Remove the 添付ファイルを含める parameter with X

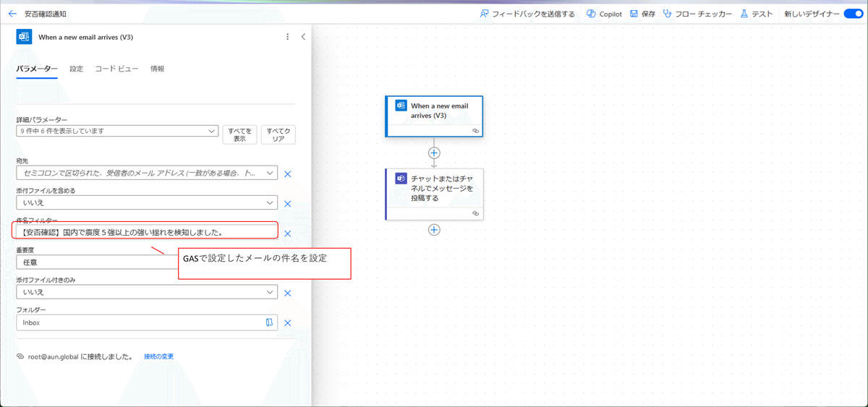coord(287,204)
